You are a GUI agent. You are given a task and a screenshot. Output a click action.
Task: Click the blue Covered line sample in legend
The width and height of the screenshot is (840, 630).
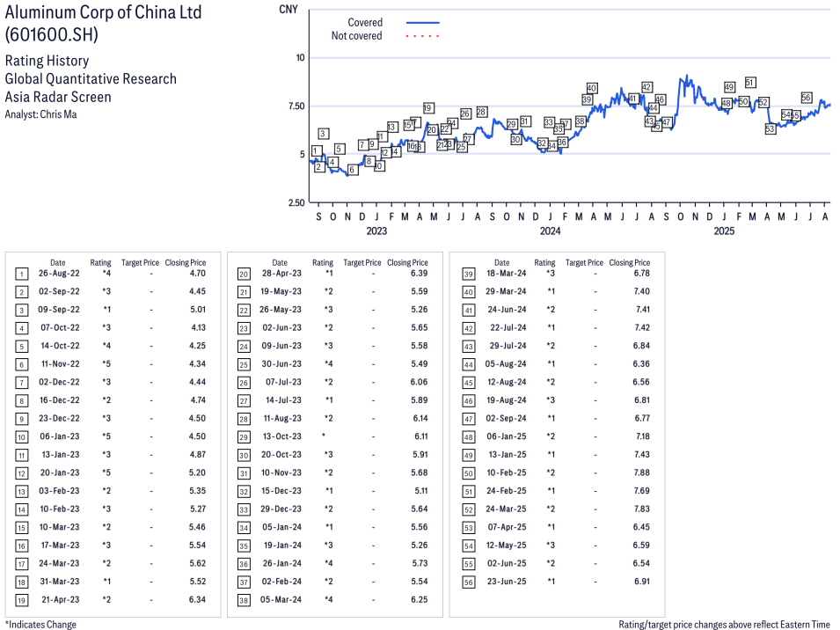423,23
